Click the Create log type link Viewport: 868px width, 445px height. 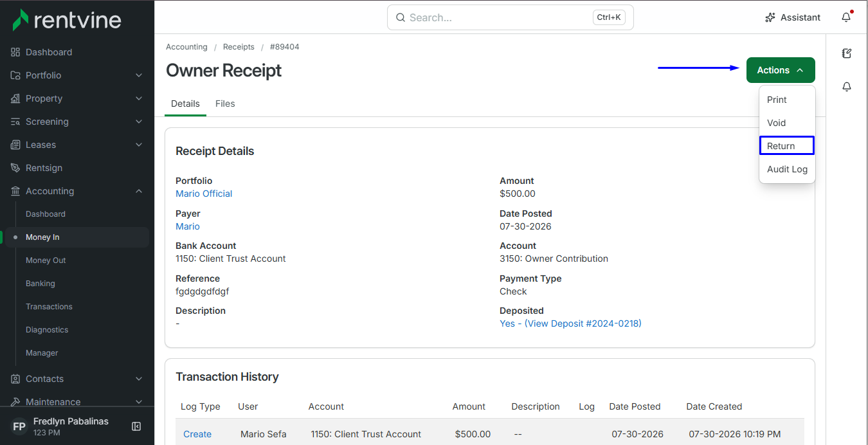click(197, 434)
